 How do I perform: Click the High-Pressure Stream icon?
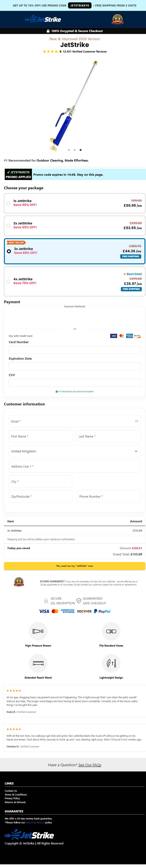(x=38, y=631)
